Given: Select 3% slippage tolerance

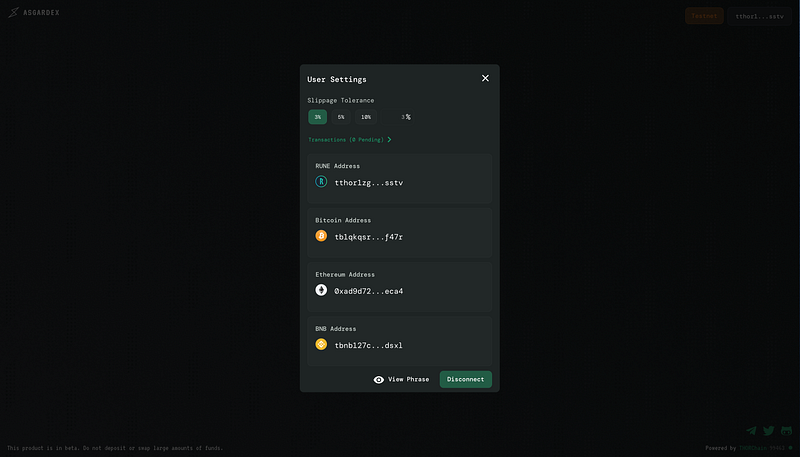Looking at the screenshot, I should click(x=317, y=117).
